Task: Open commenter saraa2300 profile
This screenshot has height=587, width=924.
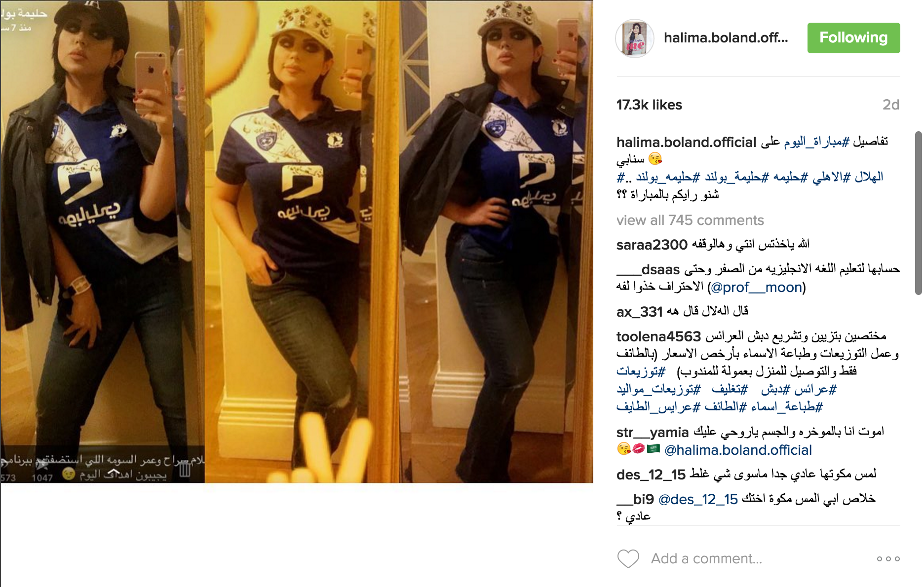Action: (x=652, y=245)
